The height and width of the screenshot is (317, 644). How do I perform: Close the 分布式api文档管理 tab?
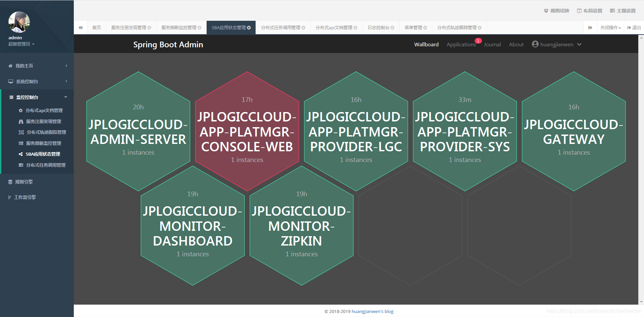(x=356, y=28)
